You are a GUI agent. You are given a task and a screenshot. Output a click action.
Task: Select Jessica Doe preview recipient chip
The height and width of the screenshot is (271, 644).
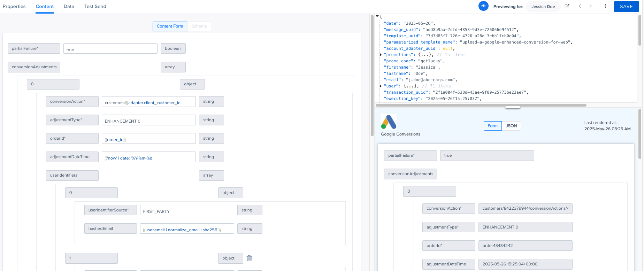(543, 6)
